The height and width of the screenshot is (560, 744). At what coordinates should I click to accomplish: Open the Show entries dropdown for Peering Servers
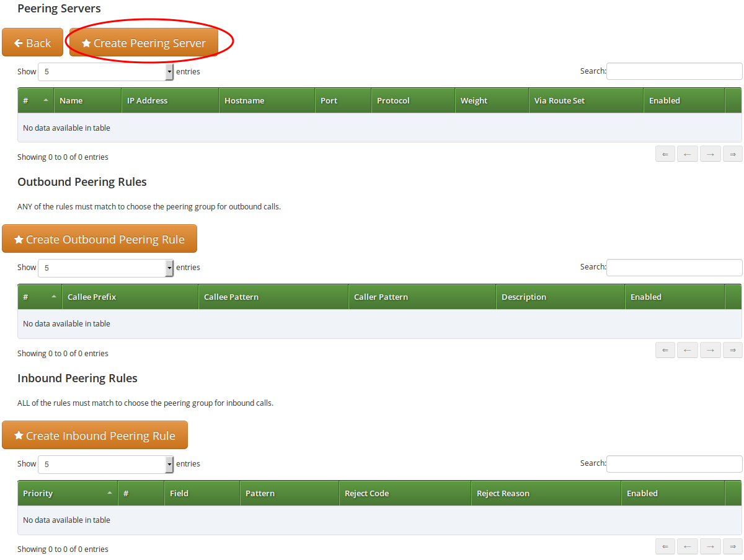105,71
